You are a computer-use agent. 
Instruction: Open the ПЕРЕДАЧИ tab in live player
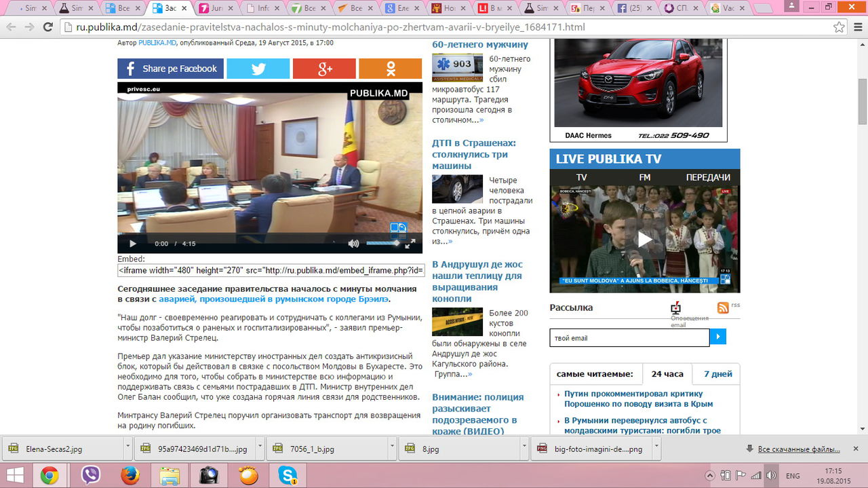point(708,177)
